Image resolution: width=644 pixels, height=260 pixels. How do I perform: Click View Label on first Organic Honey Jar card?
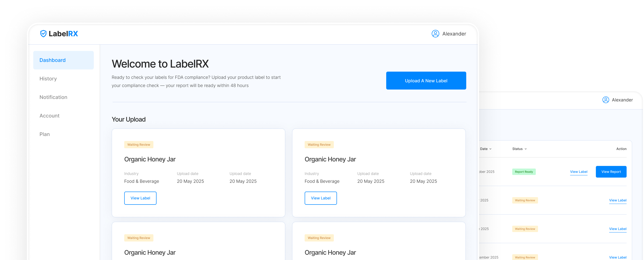[140, 198]
